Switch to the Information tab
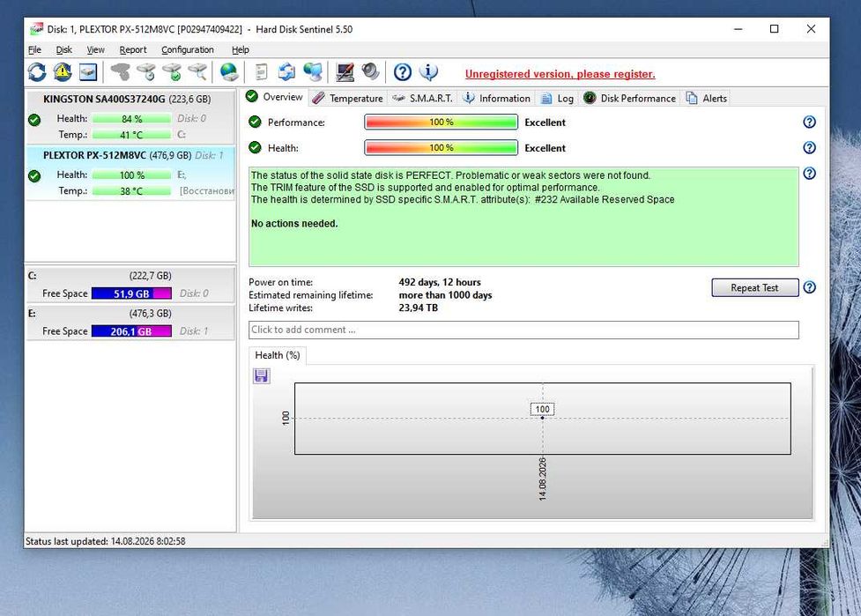 point(496,99)
